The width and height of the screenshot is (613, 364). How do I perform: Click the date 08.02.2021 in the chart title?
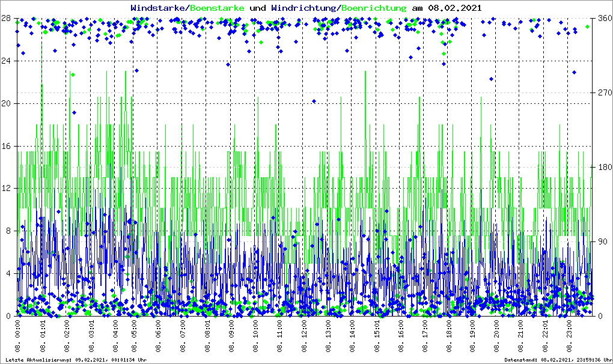point(454,8)
